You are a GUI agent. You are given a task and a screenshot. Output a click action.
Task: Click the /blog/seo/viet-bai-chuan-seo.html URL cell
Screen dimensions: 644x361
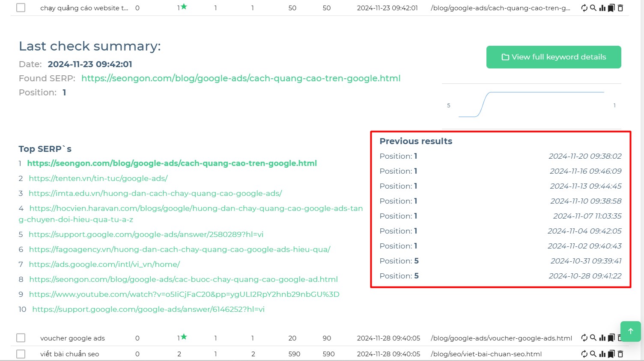pos(486,354)
